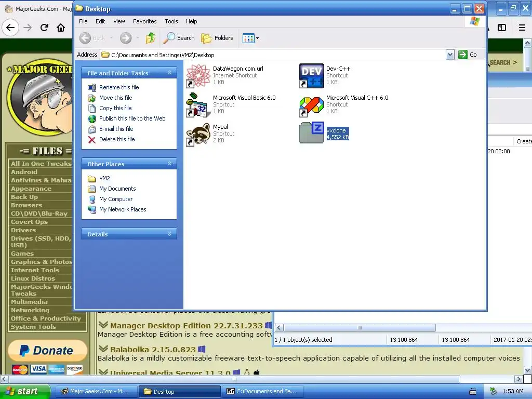
Task: Go to My Computer in Other Places
Action: pos(116,199)
